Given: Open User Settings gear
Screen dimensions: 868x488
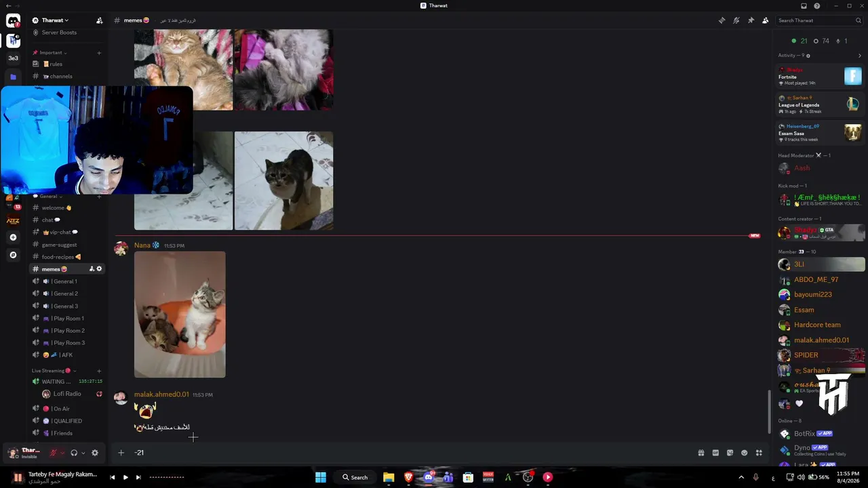Looking at the screenshot, I should [95, 453].
